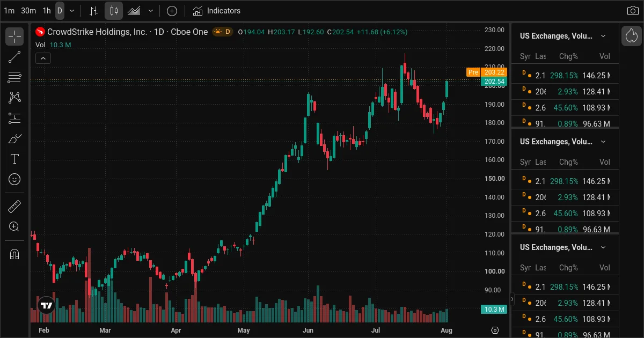Select the D daily interval
This screenshot has width=644, height=338.
pos(60,11)
